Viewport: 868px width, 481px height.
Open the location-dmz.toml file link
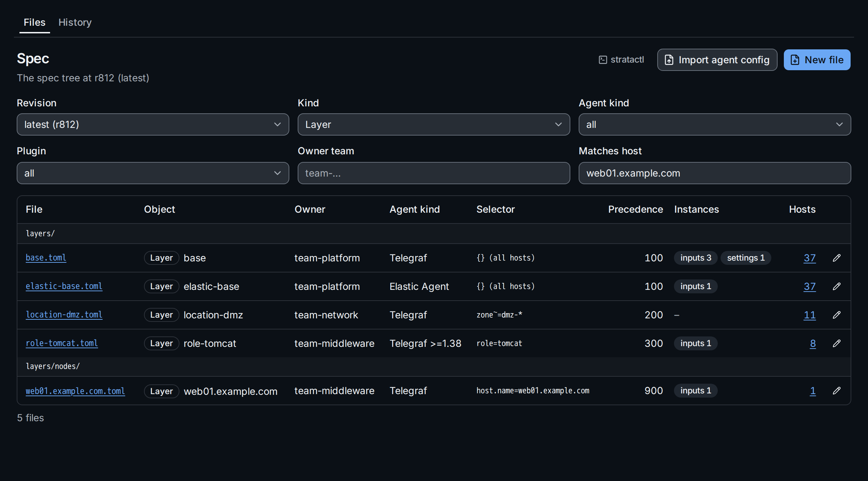(x=64, y=315)
